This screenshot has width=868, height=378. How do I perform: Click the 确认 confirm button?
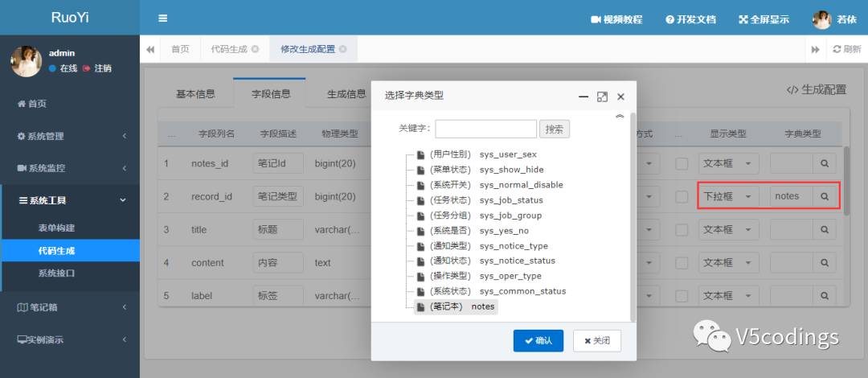538,341
